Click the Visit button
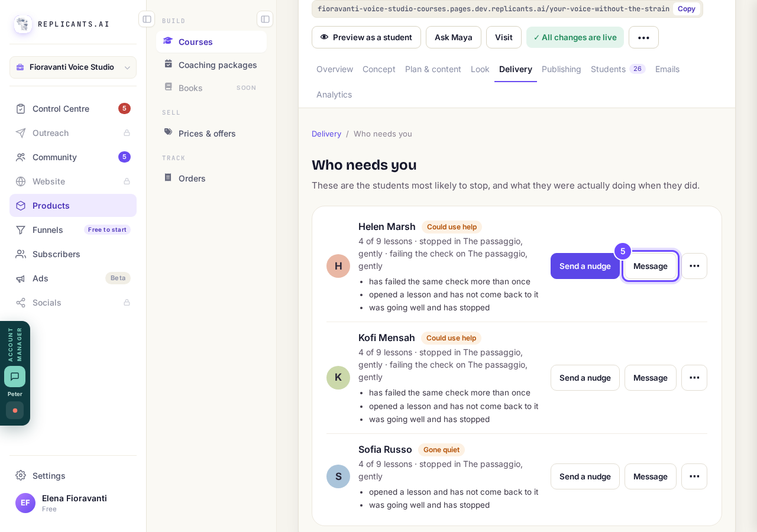Image resolution: width=757 pixels, height=532 pixels. click(504, 37)
